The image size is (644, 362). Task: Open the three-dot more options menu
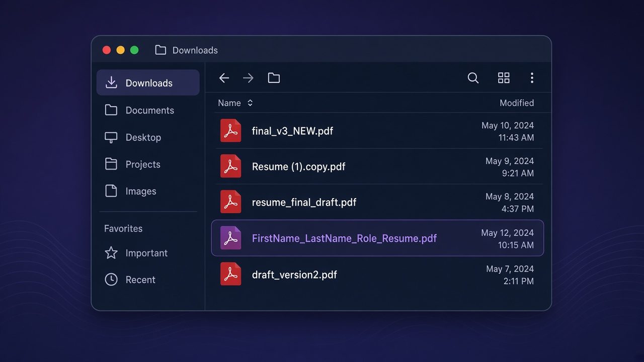532,78
